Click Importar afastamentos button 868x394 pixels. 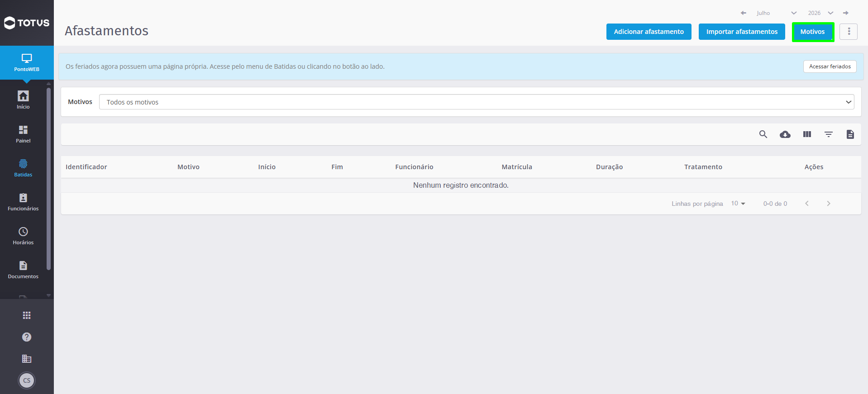pyautogui.click(x=742, y=32)
